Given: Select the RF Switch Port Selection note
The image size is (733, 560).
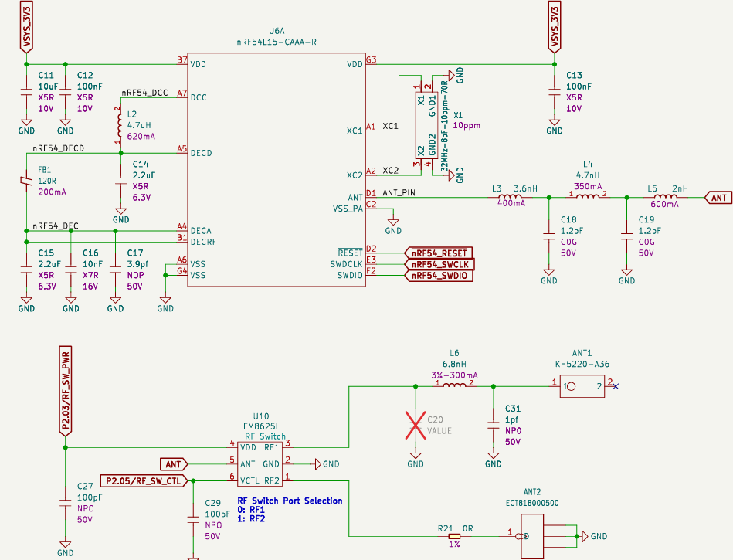Looking at the screenshot, I should click(x=290, y=509).
